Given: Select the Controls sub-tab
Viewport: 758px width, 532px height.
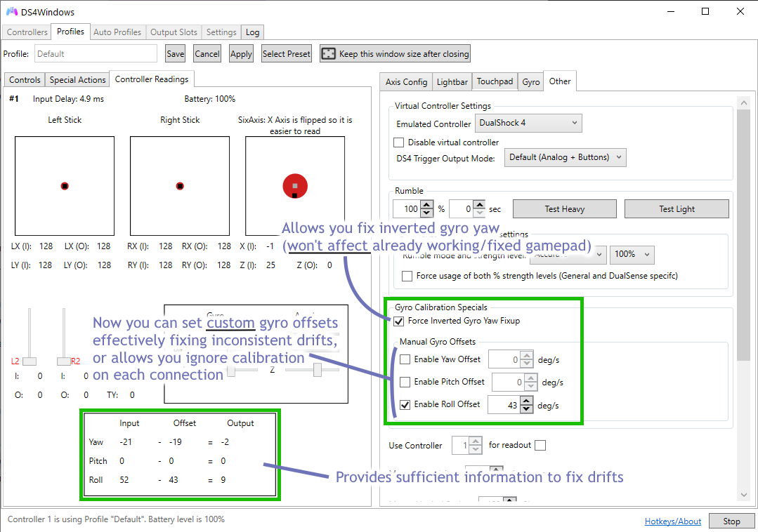Looking at the screenshot, I should (25, 79).
